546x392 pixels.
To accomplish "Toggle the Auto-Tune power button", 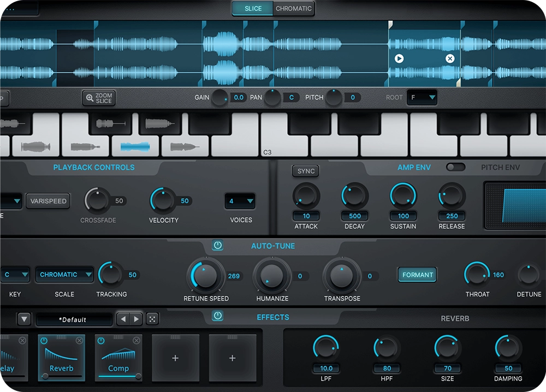I will (x=218, y=246).
